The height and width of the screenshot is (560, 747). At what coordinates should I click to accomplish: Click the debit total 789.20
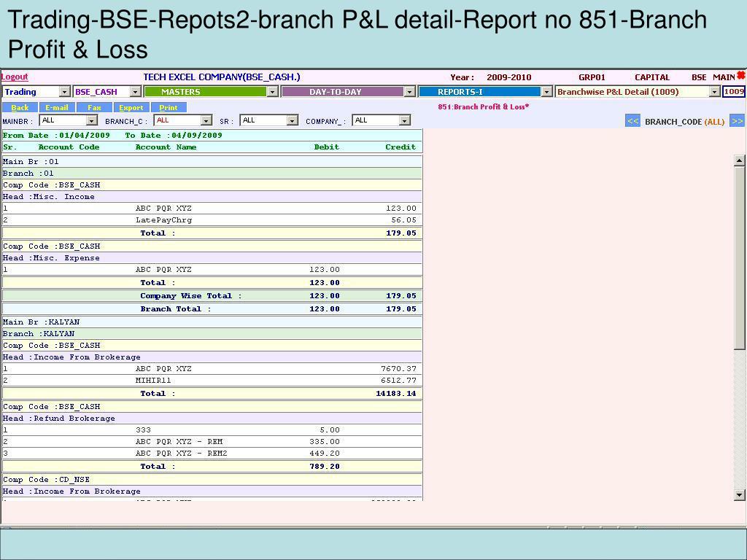[325, 467]
